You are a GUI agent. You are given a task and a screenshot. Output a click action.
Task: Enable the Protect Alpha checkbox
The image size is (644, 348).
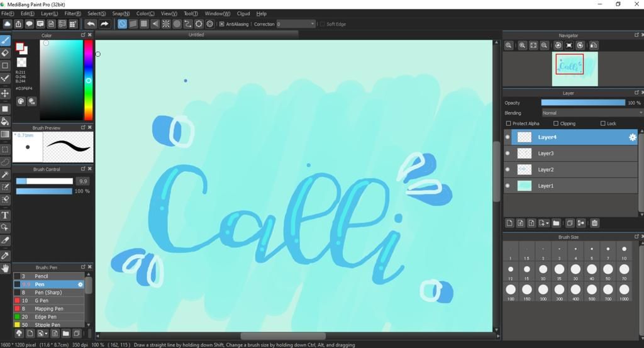pos(508,123)
